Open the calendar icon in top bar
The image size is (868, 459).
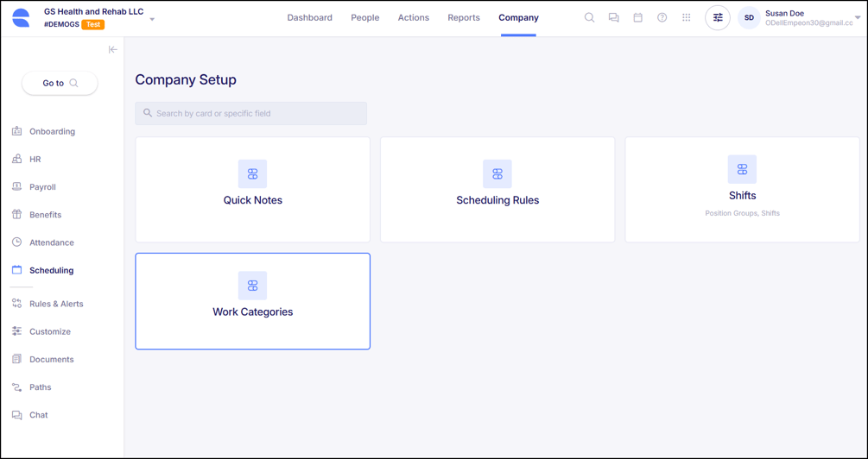pos(637,17)
